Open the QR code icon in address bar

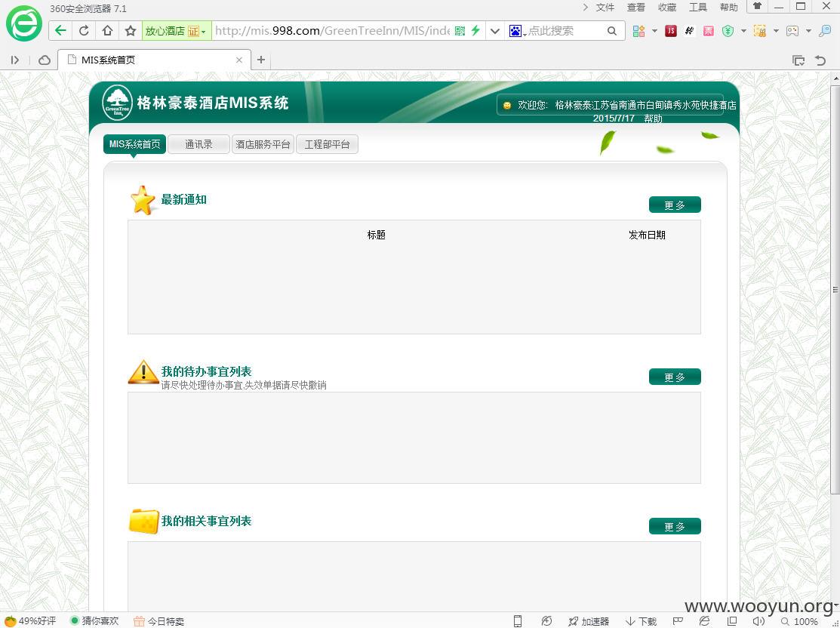coord(460,30)
